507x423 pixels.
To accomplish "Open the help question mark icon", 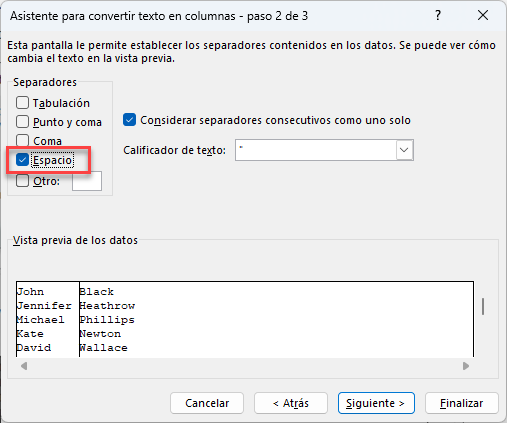I will (x=438, y=15).
